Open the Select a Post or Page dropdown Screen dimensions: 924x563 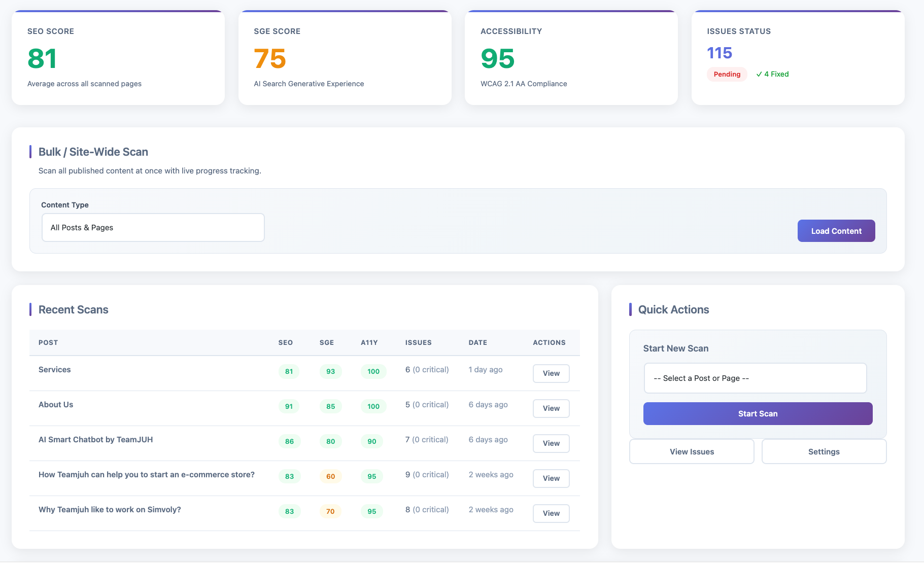(755, 378)
